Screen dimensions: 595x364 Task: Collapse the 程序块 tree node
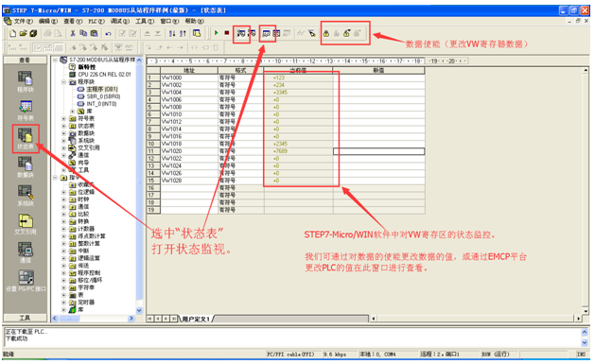point(63,82)
